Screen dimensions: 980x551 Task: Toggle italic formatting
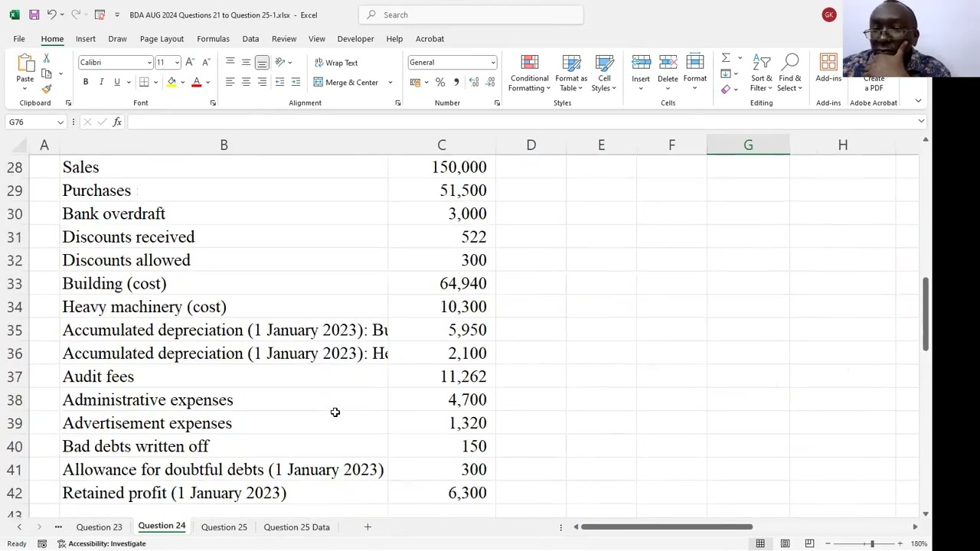point(101,82)
